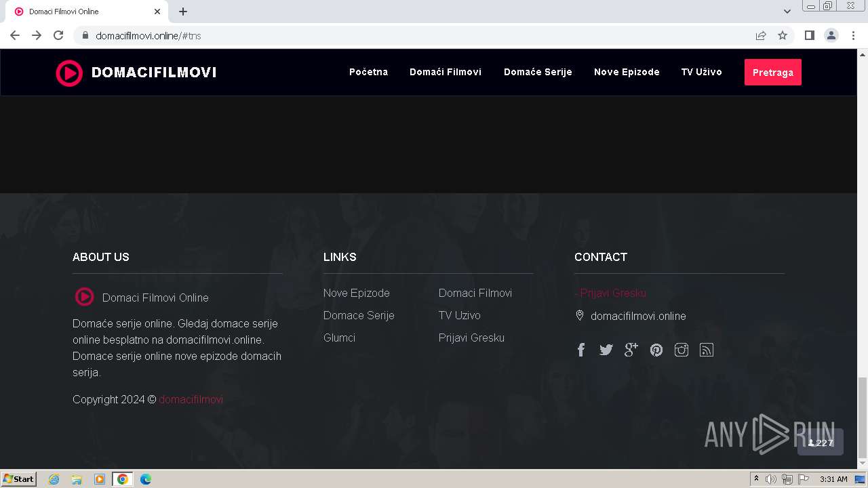Click the taskbar clock 3:31 AM
Image resolution: width=868 pixels, height=488 pixels.
(833, 479)
